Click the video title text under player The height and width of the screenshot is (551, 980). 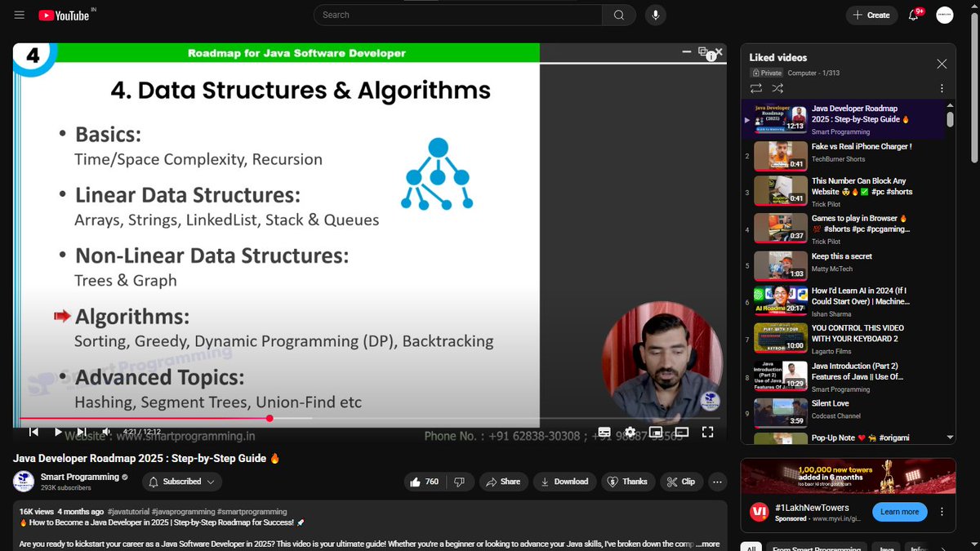click(146, 458)
